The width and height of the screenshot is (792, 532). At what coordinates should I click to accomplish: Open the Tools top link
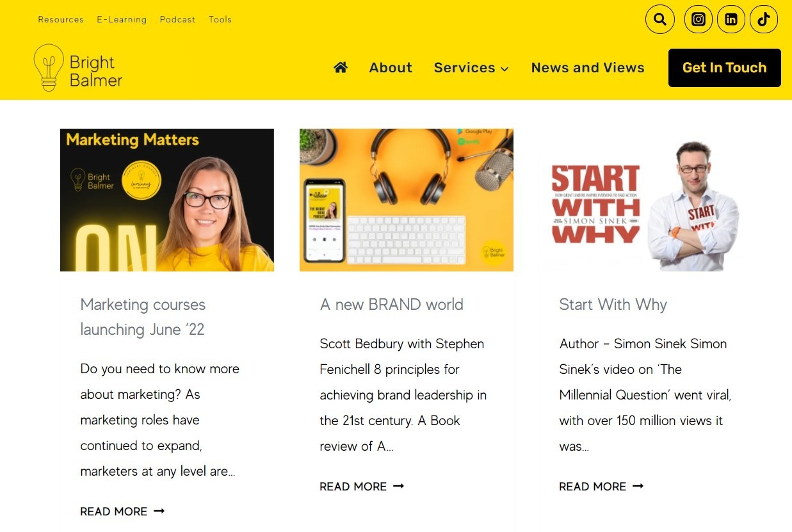click(x=220, y=19)
